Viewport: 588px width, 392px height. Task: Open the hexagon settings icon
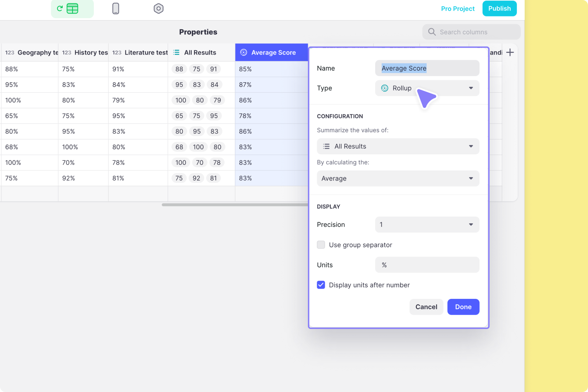(159, 9)
